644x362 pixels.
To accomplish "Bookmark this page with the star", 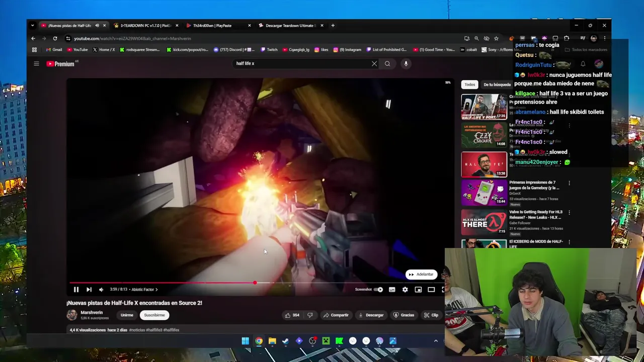I will click(x=496, y=39).
